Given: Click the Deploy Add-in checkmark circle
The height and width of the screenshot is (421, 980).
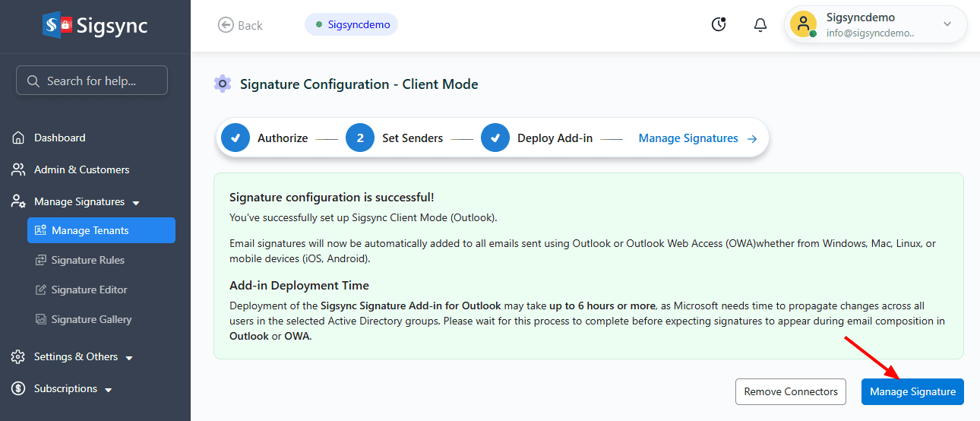Looking at the screenshot, I should point(495,138).
